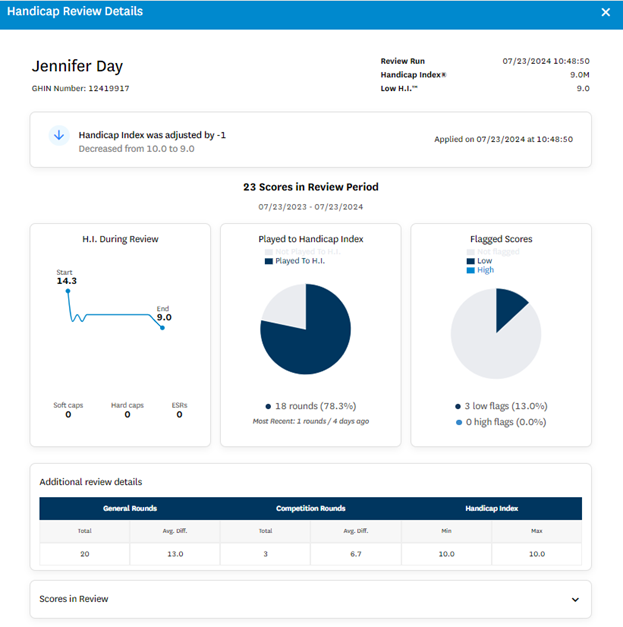Click the H.I. During Review chart title
This screenshot has width=623, height=627.
point(120,239)
